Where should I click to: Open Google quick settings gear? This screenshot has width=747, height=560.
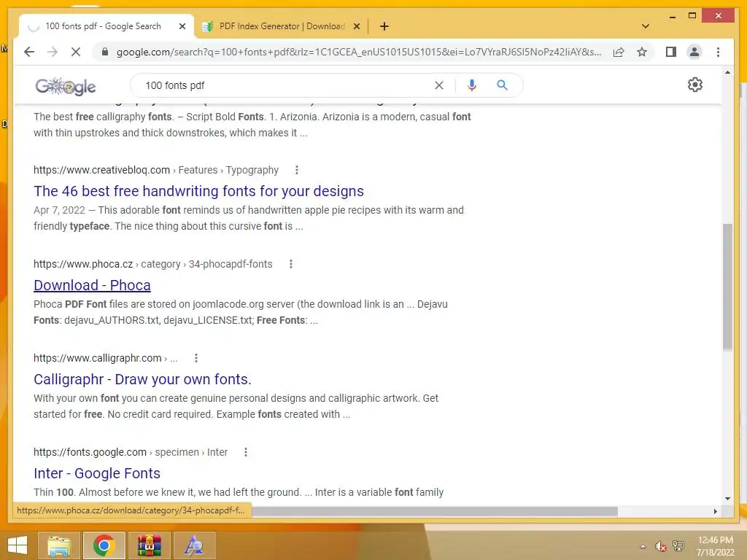click(x=695, y=85)
